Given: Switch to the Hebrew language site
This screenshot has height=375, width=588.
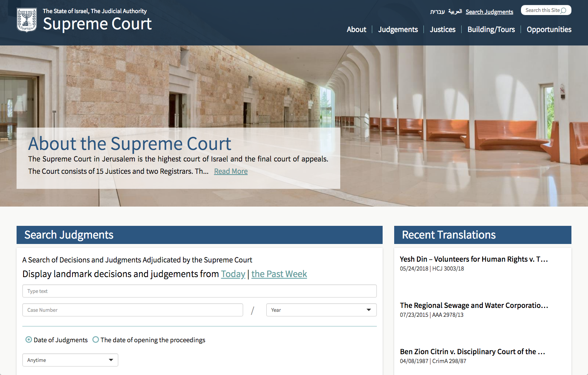Looking at the screenshot, I should [437, 12].
